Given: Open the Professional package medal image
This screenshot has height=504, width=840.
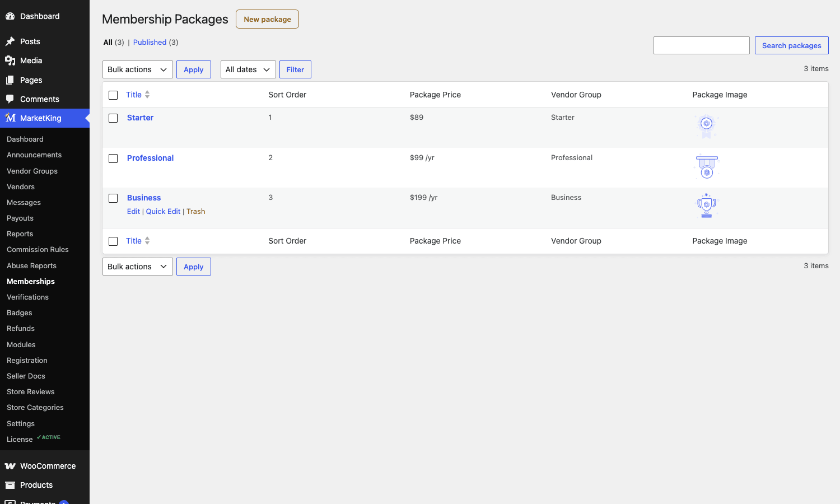Looking at the screenshot, I should click(707, 167).
